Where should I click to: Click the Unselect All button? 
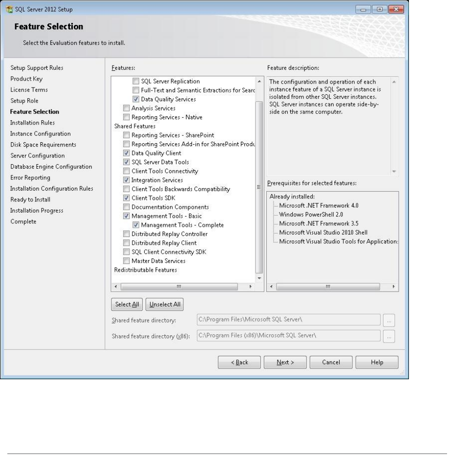coord(165,304)
